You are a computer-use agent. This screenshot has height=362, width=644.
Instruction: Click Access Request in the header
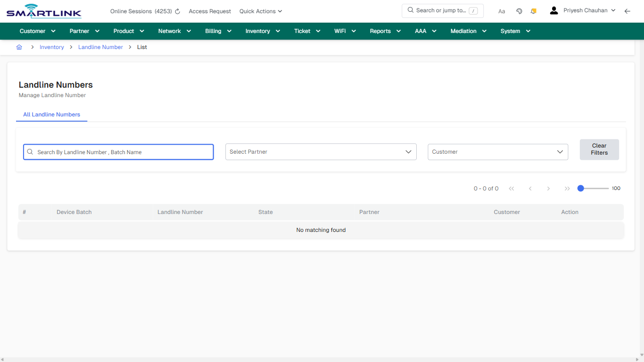[209, 11]
